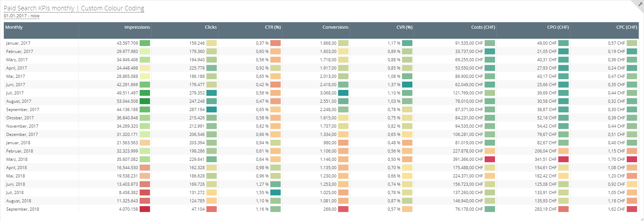The width and height of the screenshot is (644, 221).
Task: Select the Oktober, 2017 row label
Action: (20, 118)
